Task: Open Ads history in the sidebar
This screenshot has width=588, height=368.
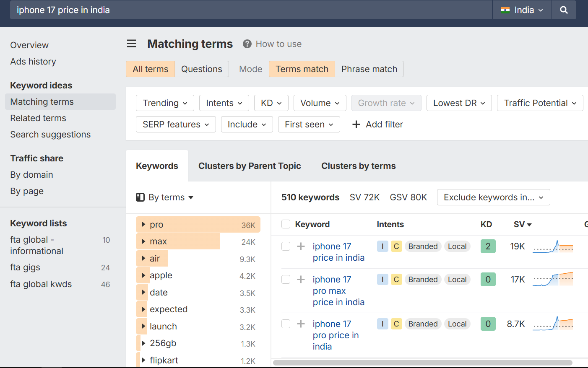Action: [33, 62]
